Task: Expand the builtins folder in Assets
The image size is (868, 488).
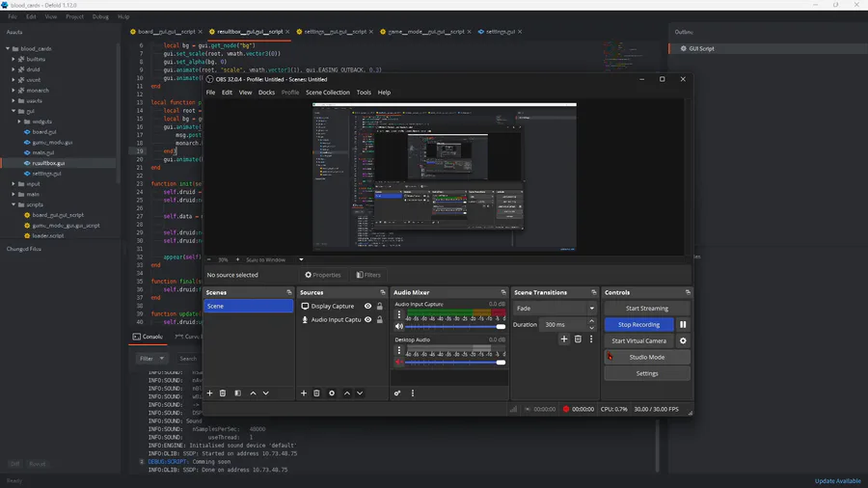Action: point(14,59)
